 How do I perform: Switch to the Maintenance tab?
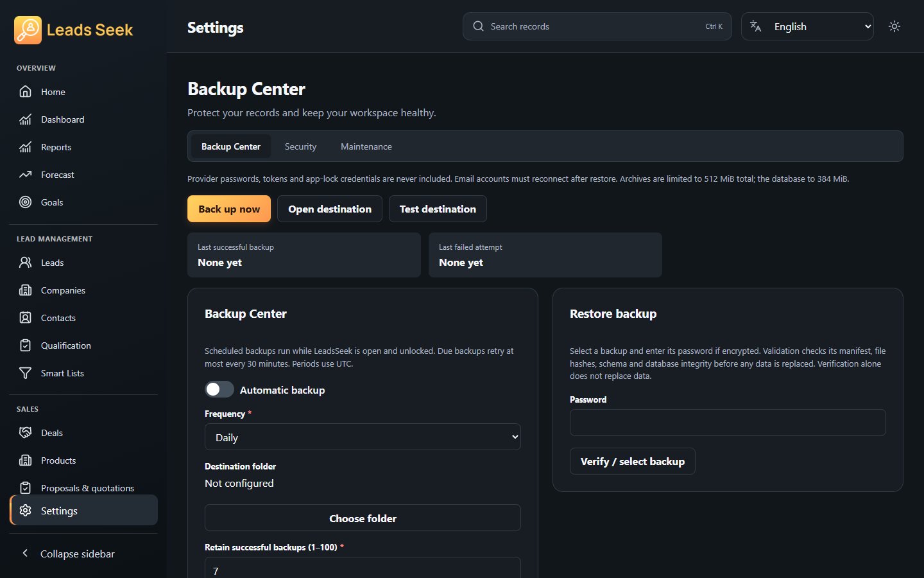coord(366,146)
